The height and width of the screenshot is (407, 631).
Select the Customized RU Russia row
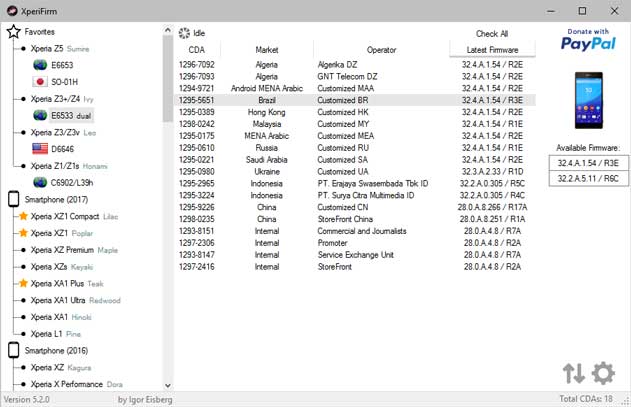(x=355, y=147)
